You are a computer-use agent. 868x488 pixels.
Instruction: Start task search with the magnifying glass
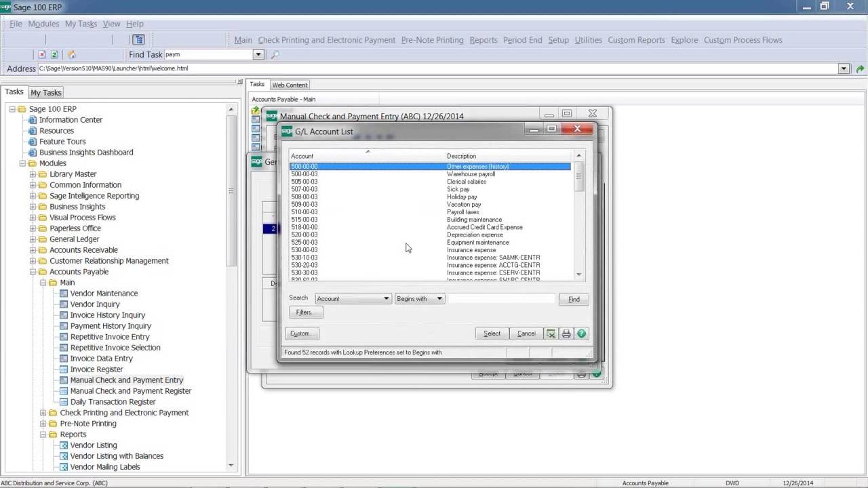coord(274,54)
